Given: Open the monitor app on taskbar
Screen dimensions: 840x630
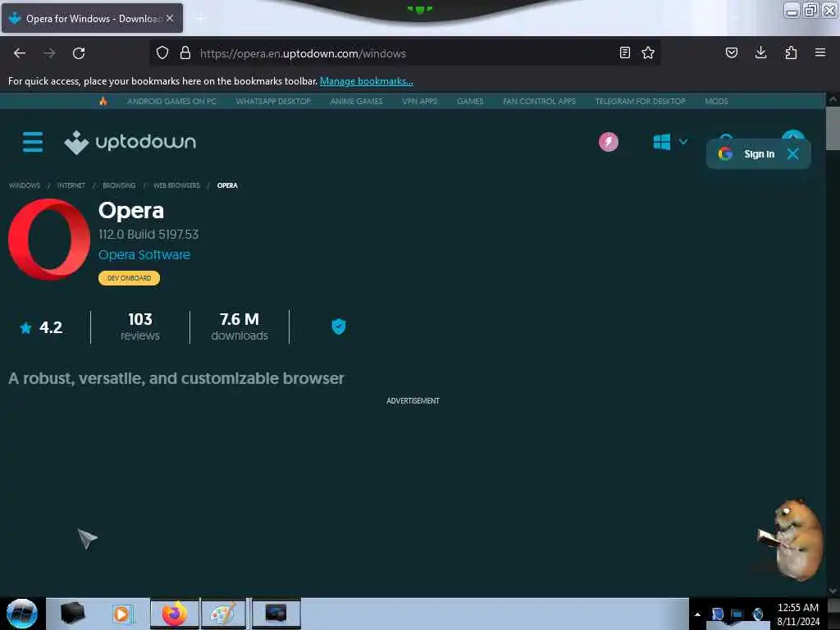Looking at the screenshot, I should [276, 614].
